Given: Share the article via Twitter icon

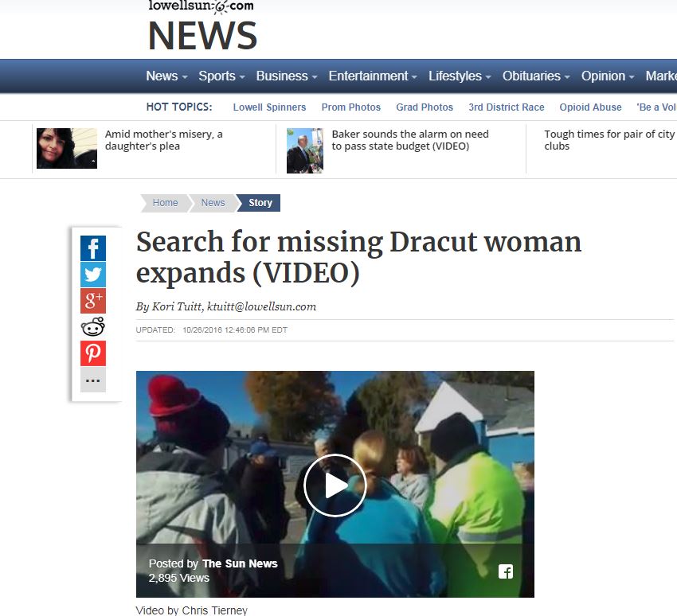Looking at the screenshot, I should (93, 275).
